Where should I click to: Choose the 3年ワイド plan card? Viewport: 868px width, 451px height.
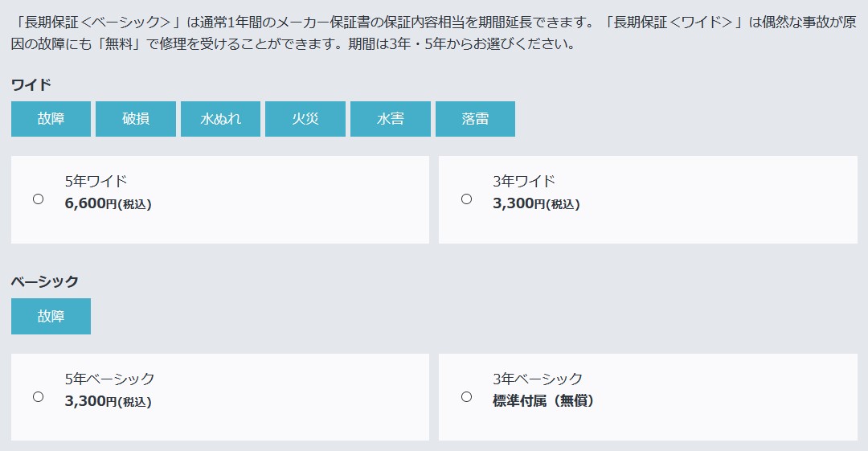coord(648,199)
